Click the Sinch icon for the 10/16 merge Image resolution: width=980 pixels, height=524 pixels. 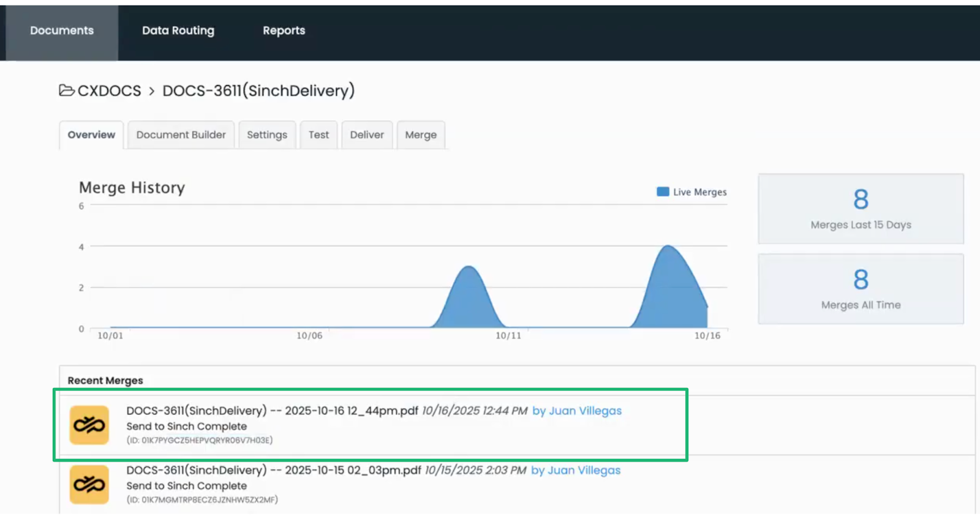tap(89, 425)
